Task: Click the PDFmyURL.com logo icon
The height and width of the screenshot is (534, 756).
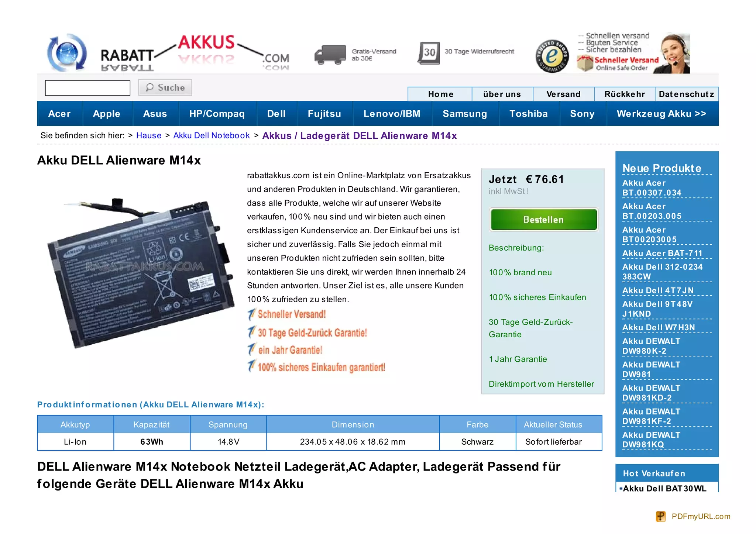Action: click(x=660, y=516)
